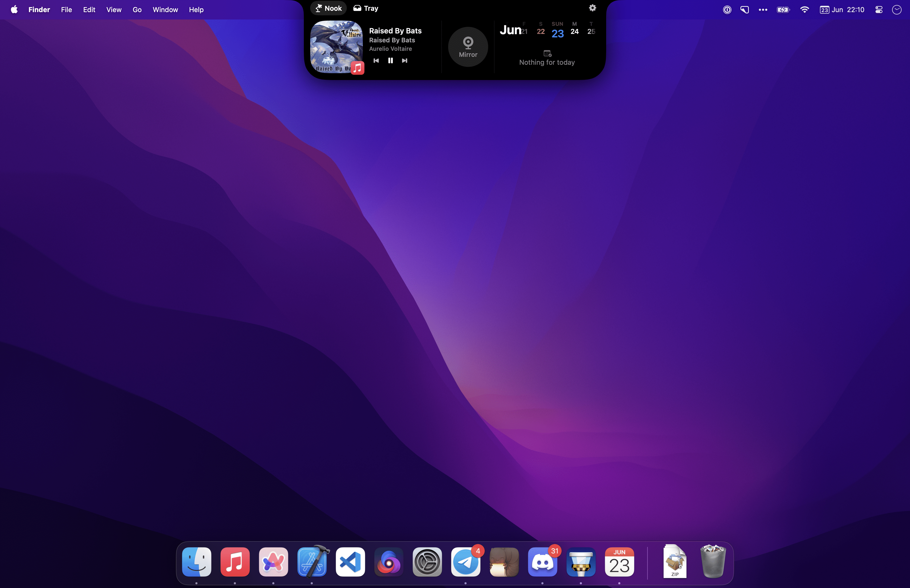The height and width of the screenshot is (588, 910).
Task: Open the Window menu
Action: tap(165, 9)
